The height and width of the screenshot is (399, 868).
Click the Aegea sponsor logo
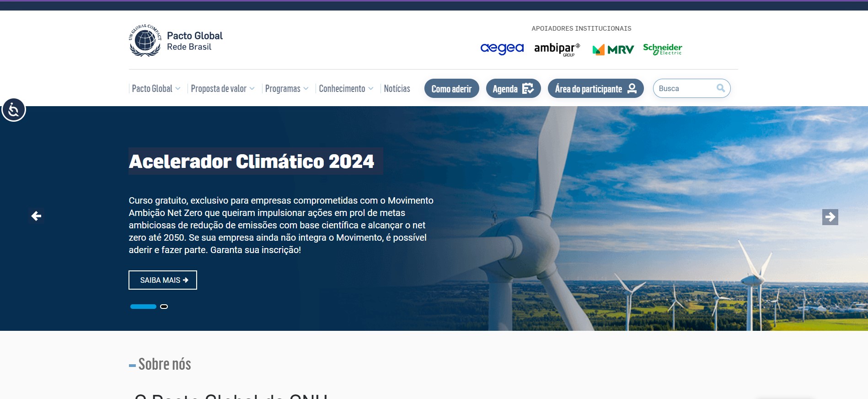[x=502, y=49]
